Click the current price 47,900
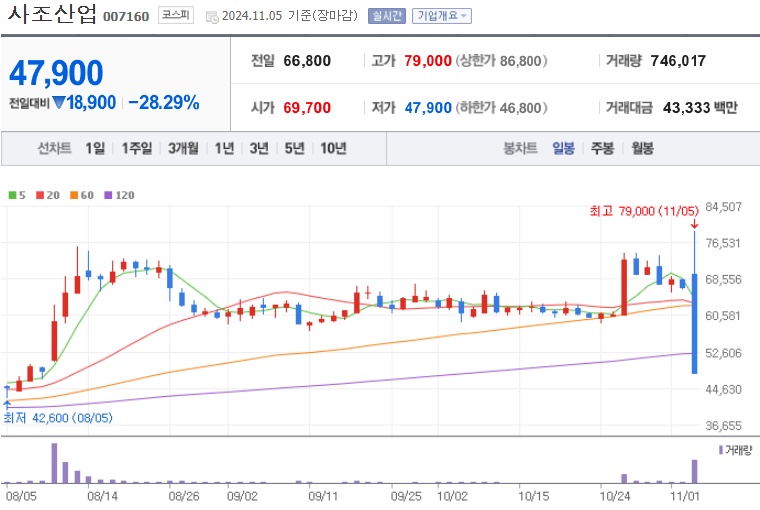 [56, 73]
